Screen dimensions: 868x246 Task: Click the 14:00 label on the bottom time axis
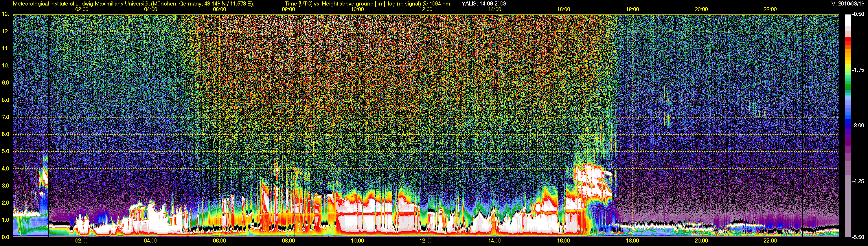495,241
